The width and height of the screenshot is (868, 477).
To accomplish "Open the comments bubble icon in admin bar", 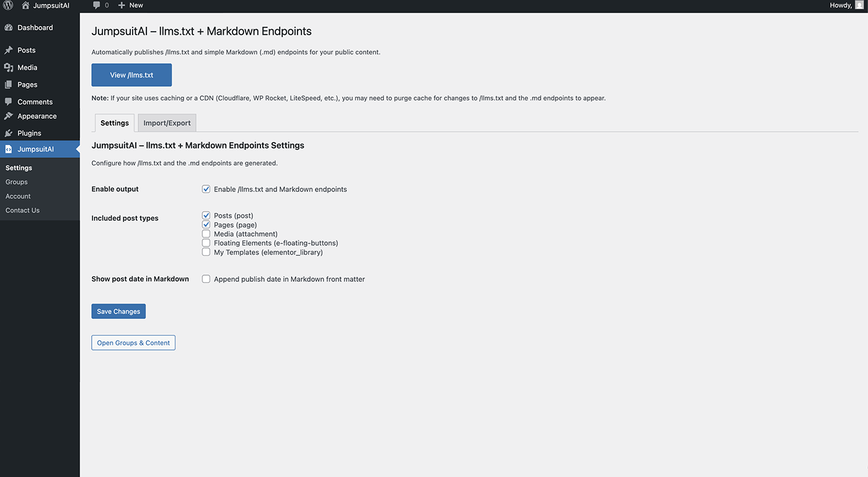I will click(97, 5).
